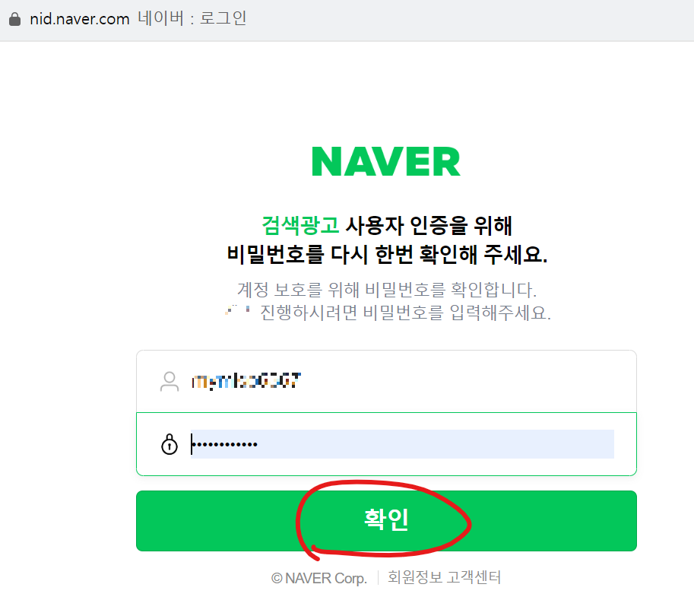Click the blurred username in ID field

(x=246, y=381)
